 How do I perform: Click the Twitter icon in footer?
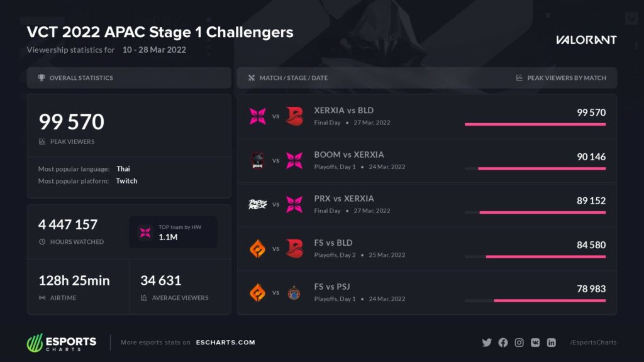point(487,343)
